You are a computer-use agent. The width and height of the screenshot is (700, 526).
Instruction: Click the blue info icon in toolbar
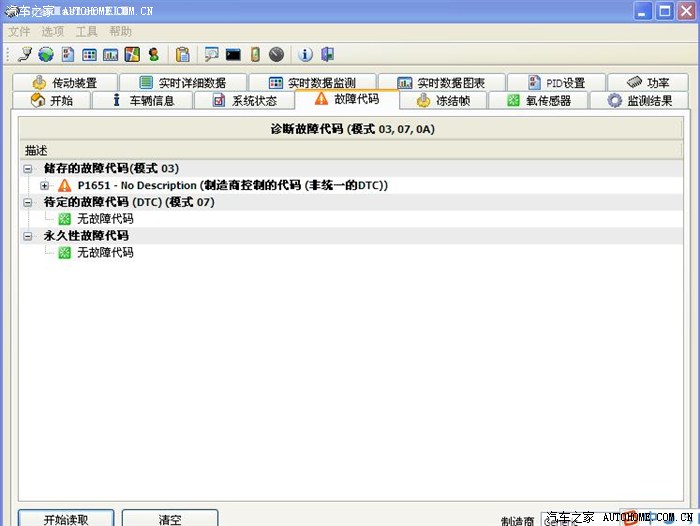(x=306, y=54)
